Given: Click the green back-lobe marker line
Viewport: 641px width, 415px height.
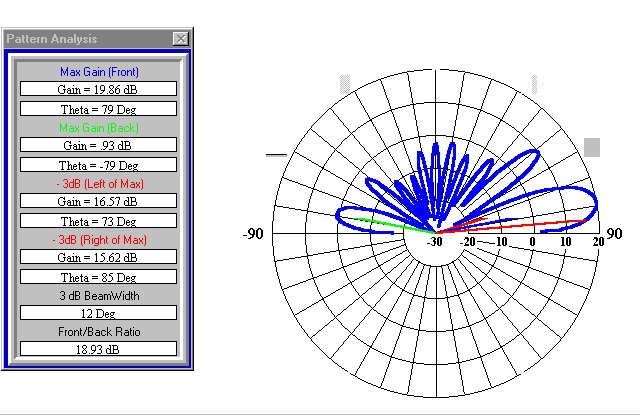Looking at the screenshot, I should [x=394, y=225].
